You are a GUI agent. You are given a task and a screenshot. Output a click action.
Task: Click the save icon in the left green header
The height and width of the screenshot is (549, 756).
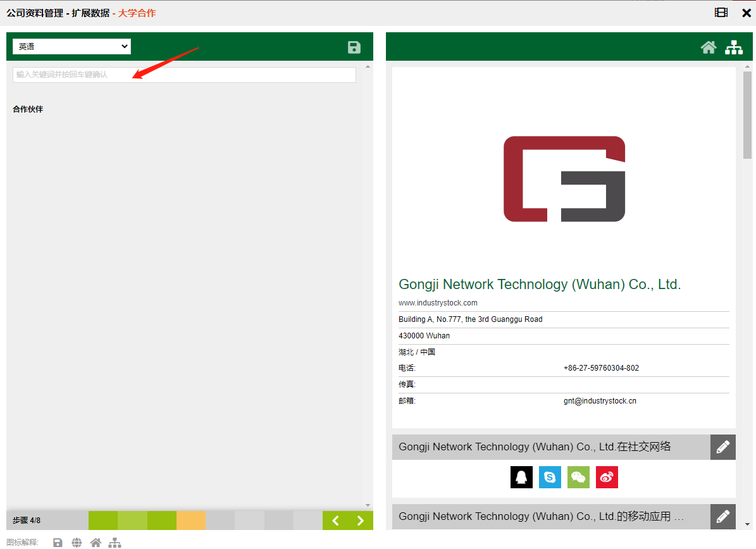click(x=354, y=47)
